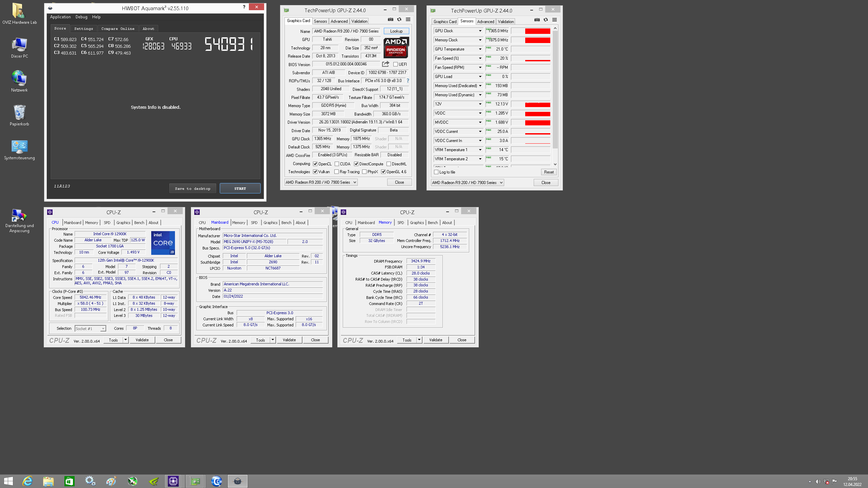Open GPU Clock sensor dropdown
The height and width of the screenshot is (488, 868).
click(480, 31)
